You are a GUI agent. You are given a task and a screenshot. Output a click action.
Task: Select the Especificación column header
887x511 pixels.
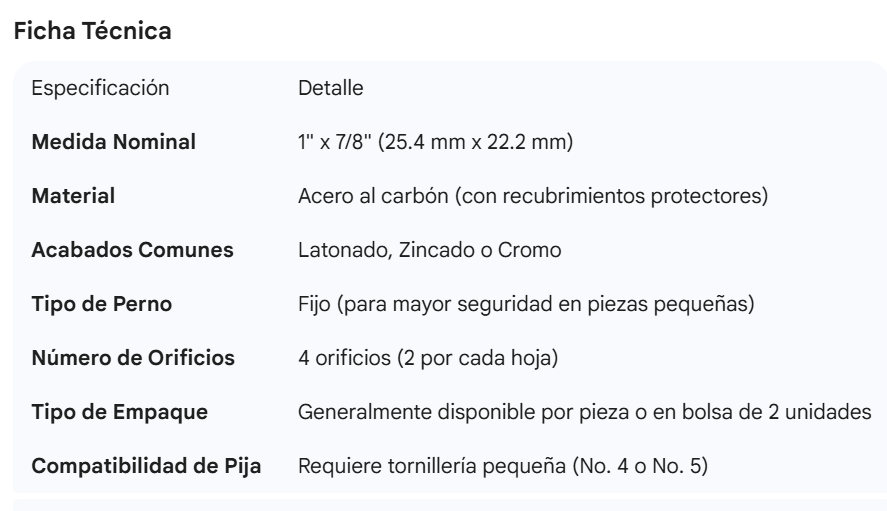(101, 88)
